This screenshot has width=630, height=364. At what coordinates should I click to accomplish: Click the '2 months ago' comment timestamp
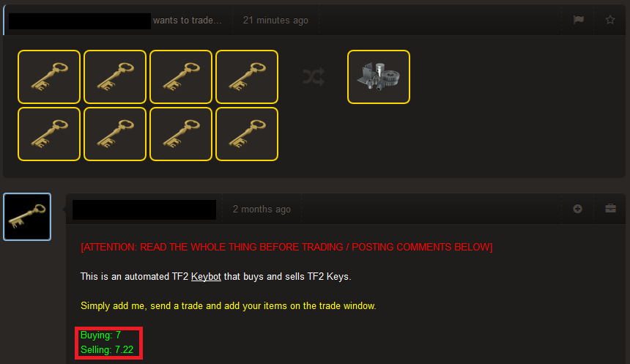262,209
